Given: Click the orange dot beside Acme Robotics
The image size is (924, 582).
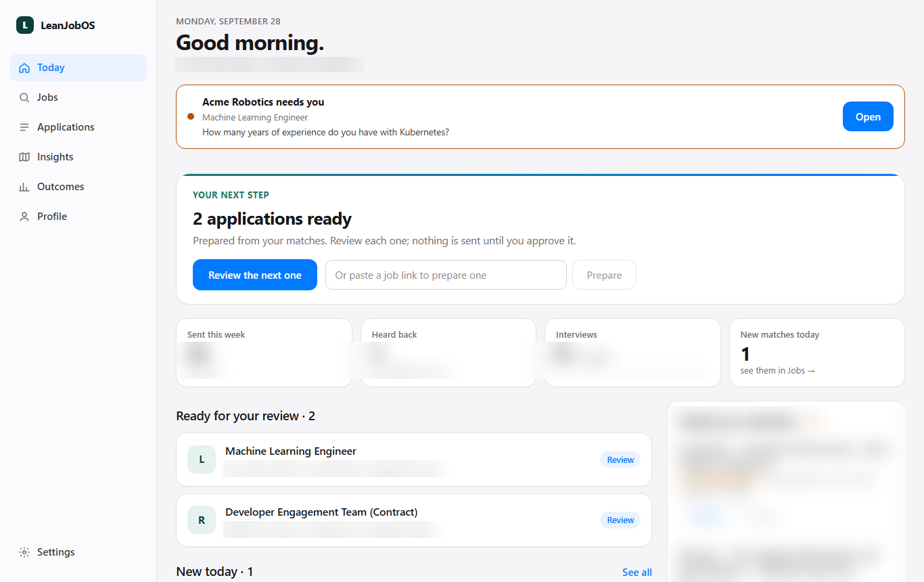Looking at the screenshot, I should (x=191, y=116).
